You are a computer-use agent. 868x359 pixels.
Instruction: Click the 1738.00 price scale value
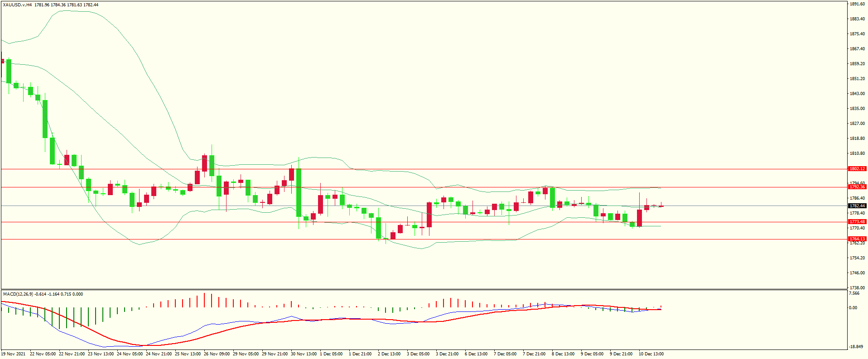(x=857, y=288)
